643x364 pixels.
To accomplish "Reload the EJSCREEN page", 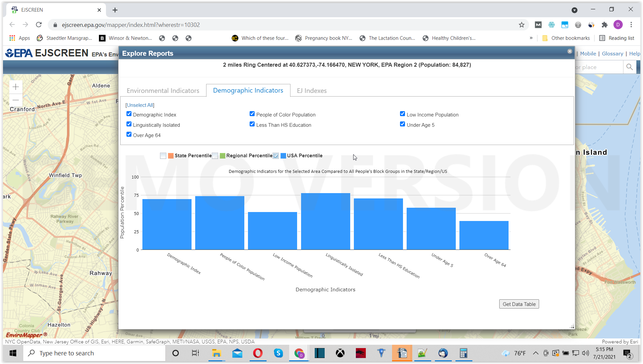I will tap(39, 25).
